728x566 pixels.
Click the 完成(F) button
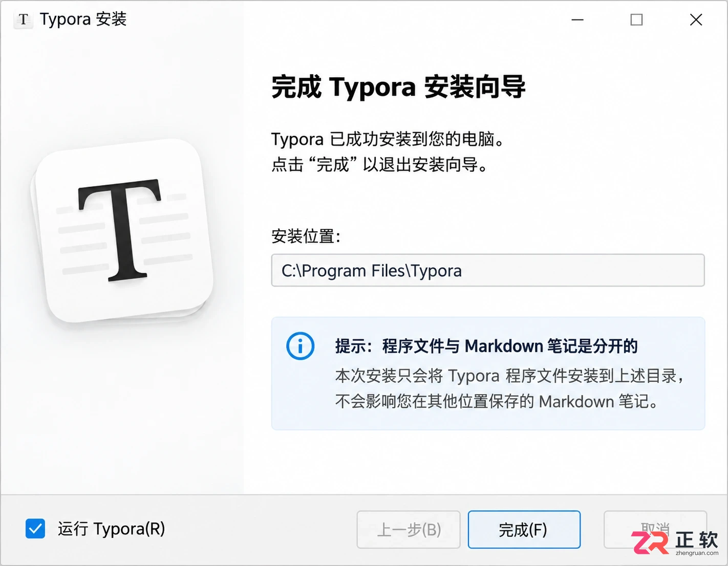(524, 530)
